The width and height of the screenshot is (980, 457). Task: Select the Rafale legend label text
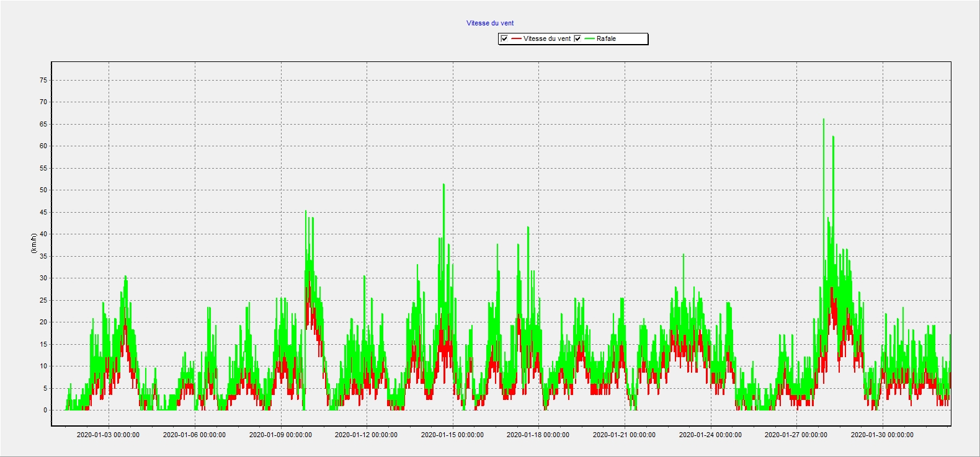606,38
